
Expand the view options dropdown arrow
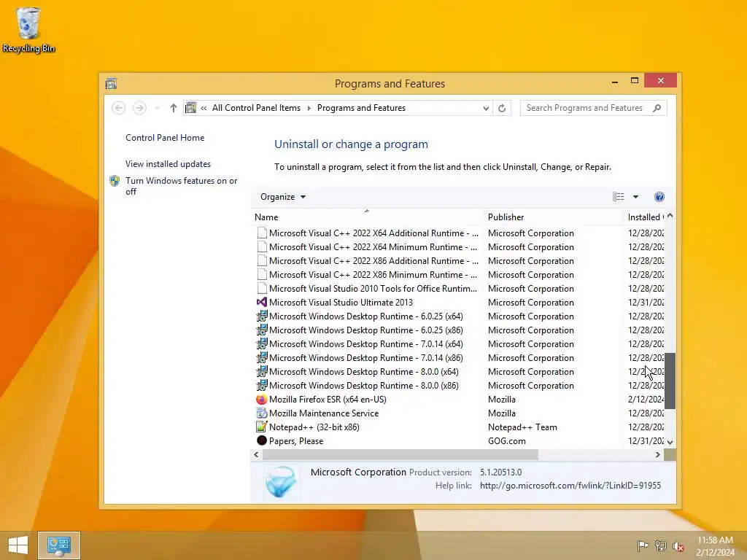(635, 197)
